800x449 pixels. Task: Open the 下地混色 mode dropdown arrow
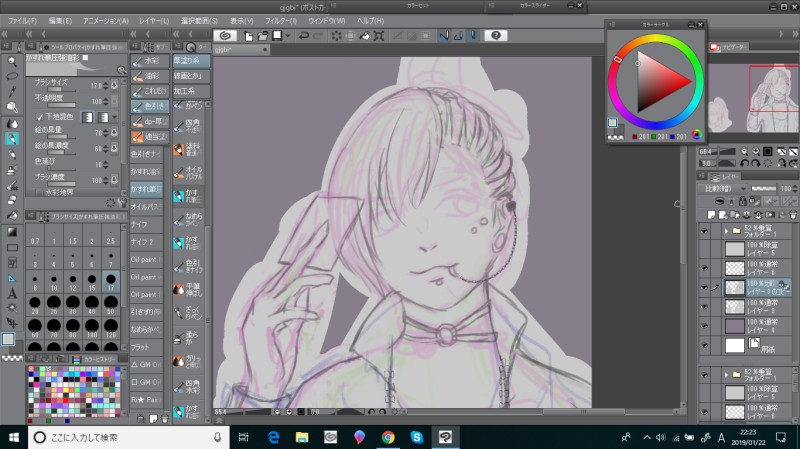[114, 117]
